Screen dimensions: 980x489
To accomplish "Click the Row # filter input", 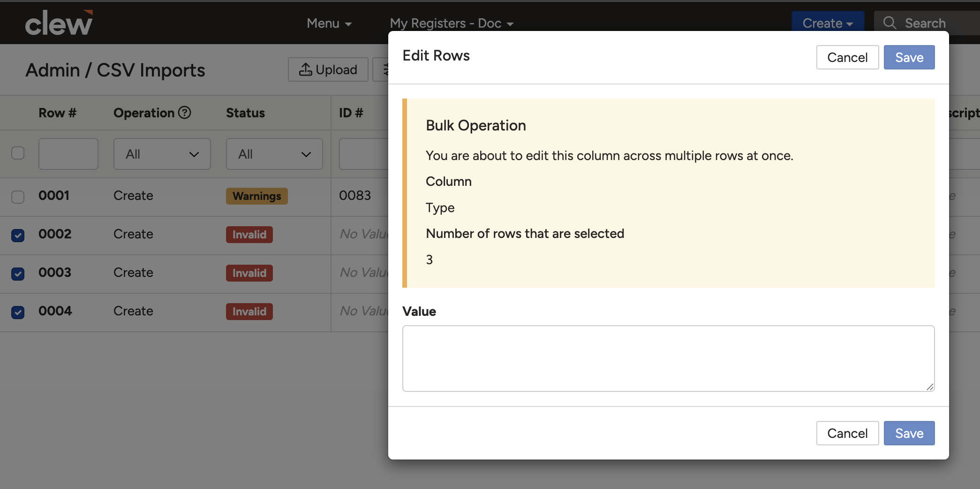I will click(x=68, y=154).
